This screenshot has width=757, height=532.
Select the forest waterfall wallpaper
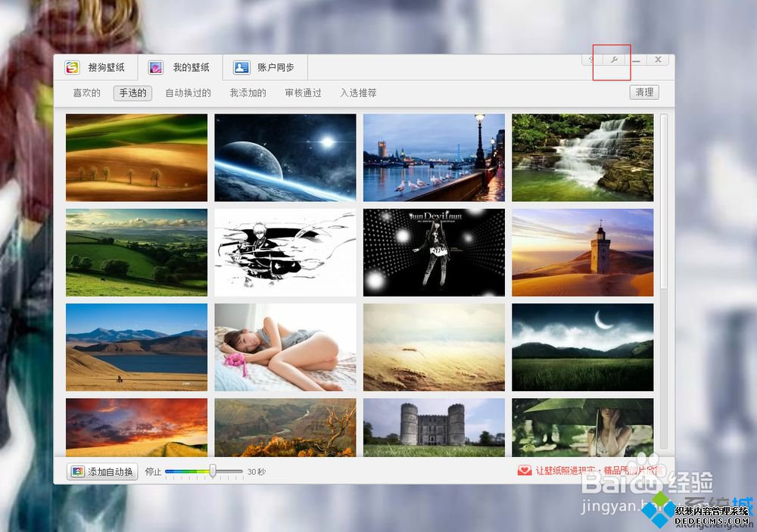(583, 157)
